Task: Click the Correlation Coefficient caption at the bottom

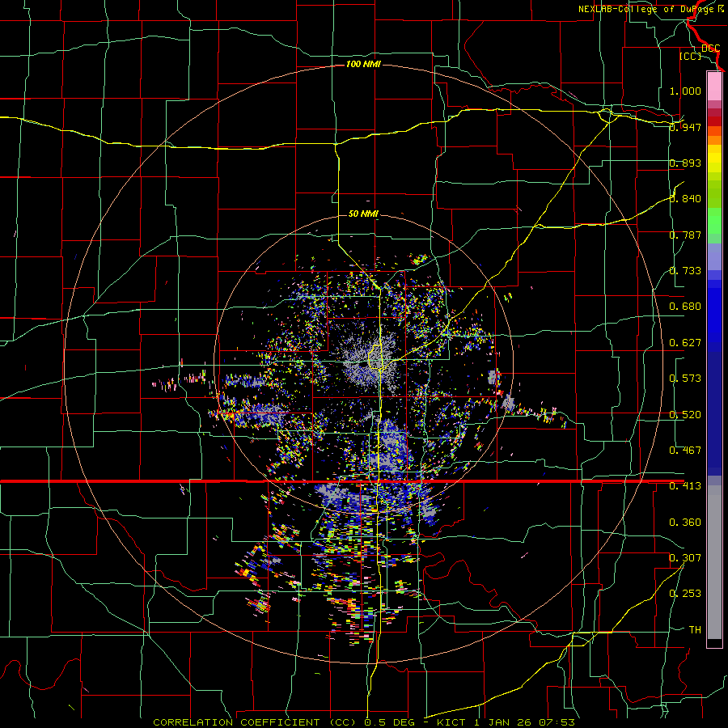Action: coord(364,722)
